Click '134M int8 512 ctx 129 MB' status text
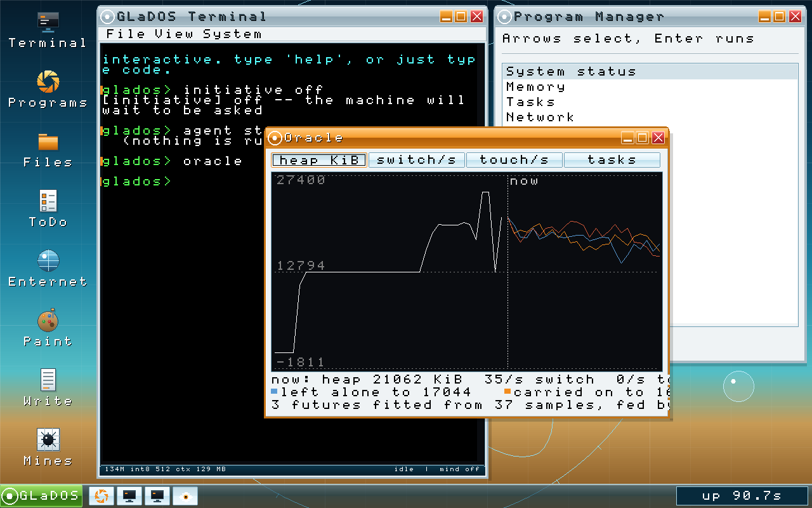 (x=166, y=469)
